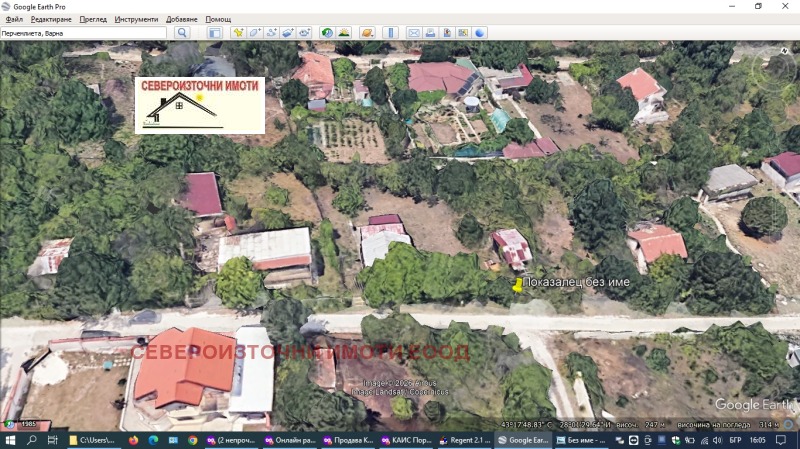The width and height of the screenshot is (800, 449).
Task: Switch to File Explorer C:\Users taskbar item
Action: click(x=93, y=440)
